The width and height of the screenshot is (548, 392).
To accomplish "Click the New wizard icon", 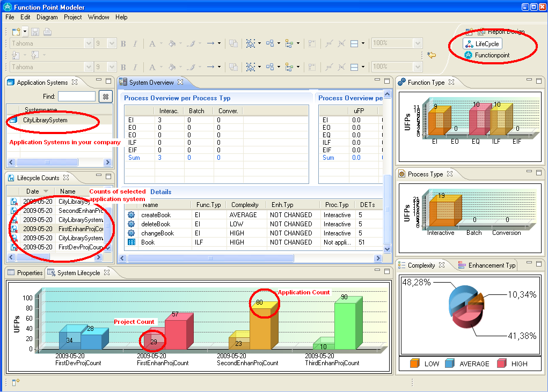I will (16, 32).
